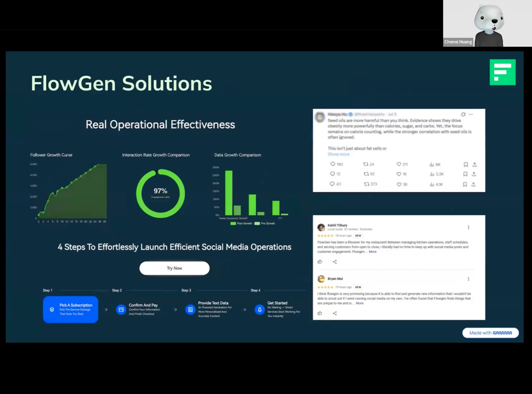Click the Get Started bell icon
Screen dimensions: 532x394
pyautogui.click(x=260, y=310)
